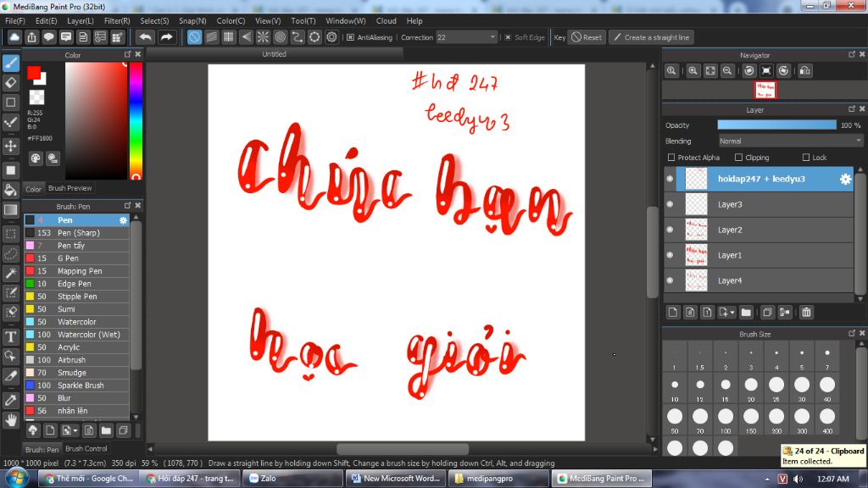Open snap settings gear icon
Viewport: 868px width, 488px height.
click(x=331, y=37)
